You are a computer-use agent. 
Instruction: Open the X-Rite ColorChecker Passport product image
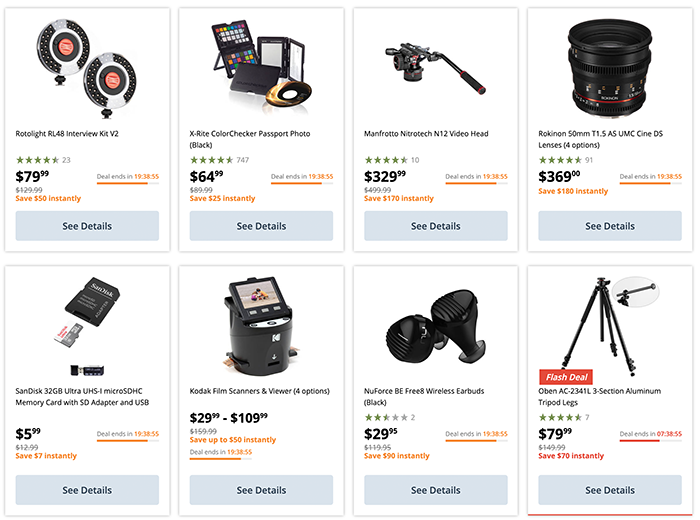pos(261,66)
